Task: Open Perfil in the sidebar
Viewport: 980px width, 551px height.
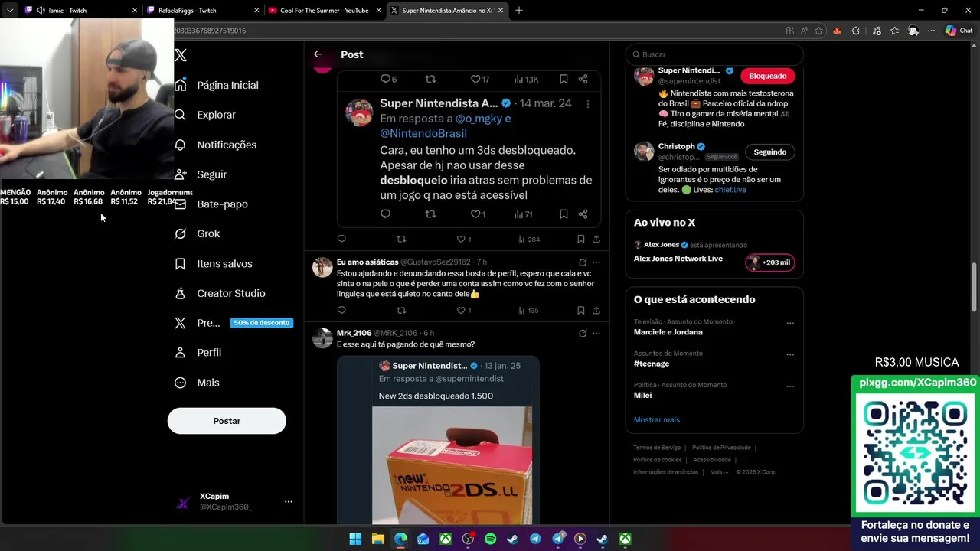Action: point(198,353)
